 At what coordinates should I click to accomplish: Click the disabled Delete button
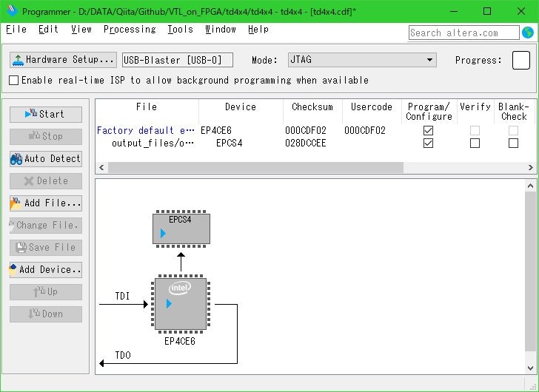coord(46,181)
